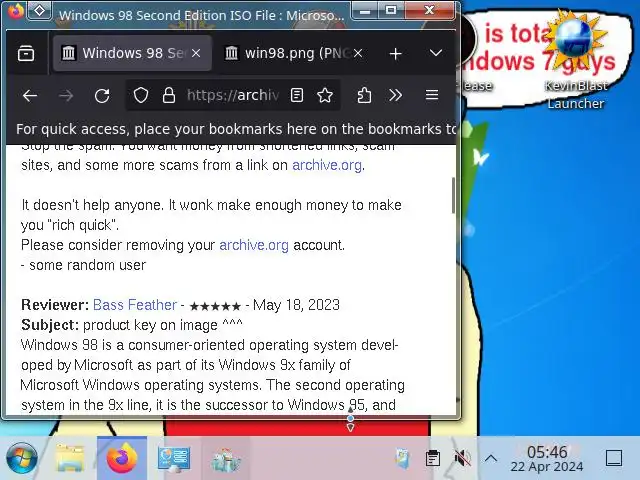Expand hidden system tray icons
The image size is (640, 480).
(x=491, y=458)
